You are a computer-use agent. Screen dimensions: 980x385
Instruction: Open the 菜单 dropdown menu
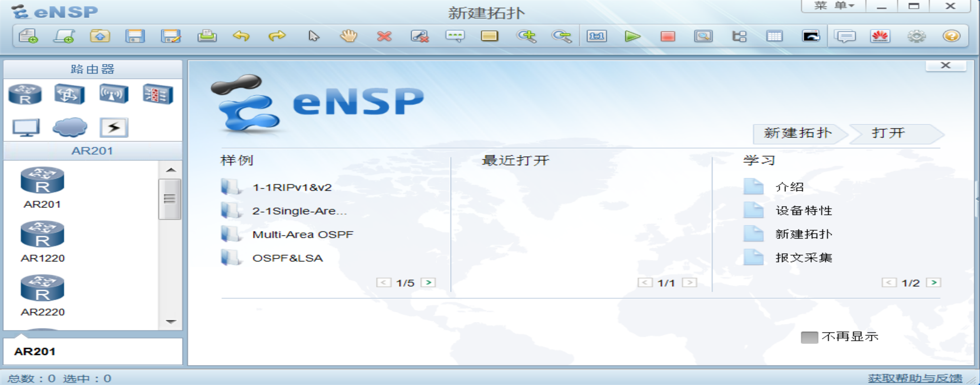(833, 6)
